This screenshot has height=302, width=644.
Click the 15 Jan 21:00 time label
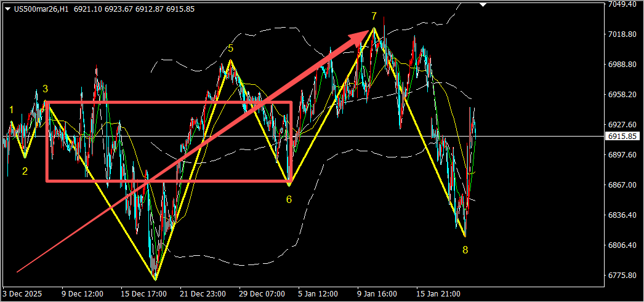[437, 294]
